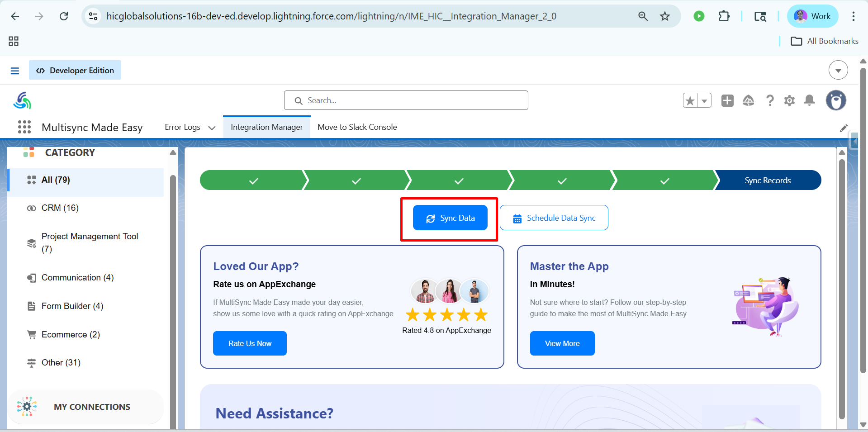Click the "Rated 4.8 on AppExchange" text
This screenshot has height=432, width=868.
point(446,330)
